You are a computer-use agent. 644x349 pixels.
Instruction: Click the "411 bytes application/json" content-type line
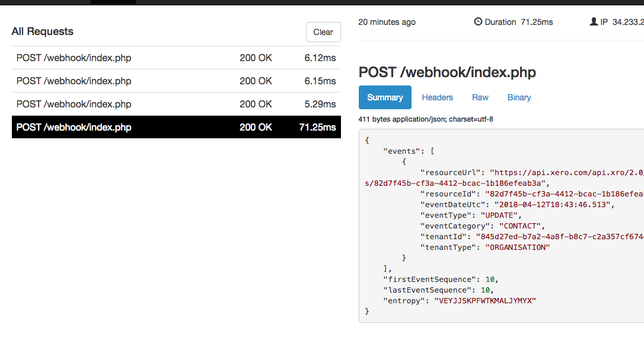click(x=426, y=119)
